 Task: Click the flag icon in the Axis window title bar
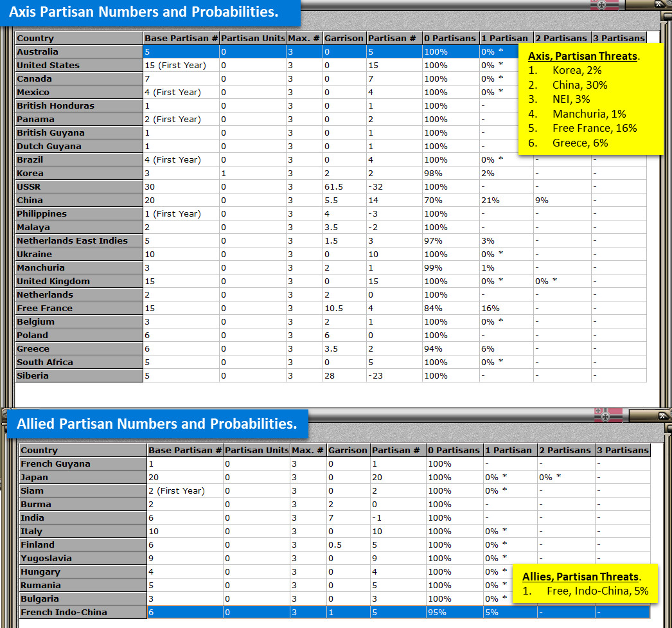point(605,4)
